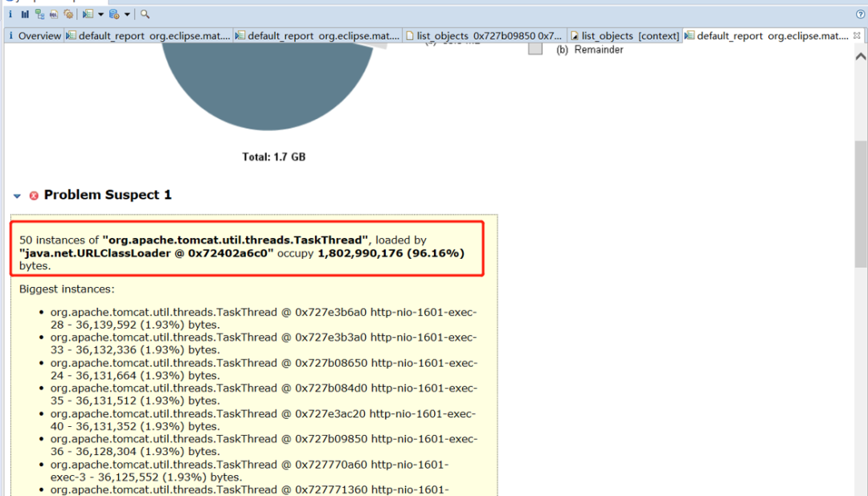Select the TaskThread @ 0x727b08650 entry
This screenshot has width=868, height=496.
(264, 369)
